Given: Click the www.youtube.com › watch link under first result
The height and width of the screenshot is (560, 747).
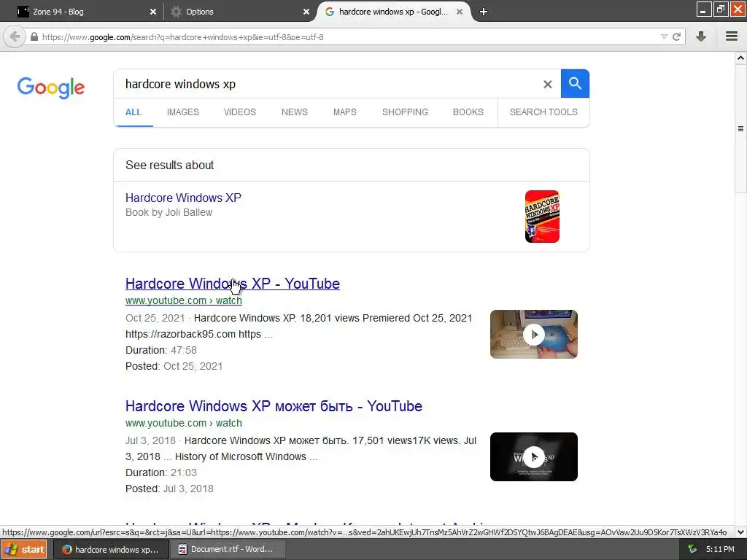Looking at the screenshot, I should [184, 300].
